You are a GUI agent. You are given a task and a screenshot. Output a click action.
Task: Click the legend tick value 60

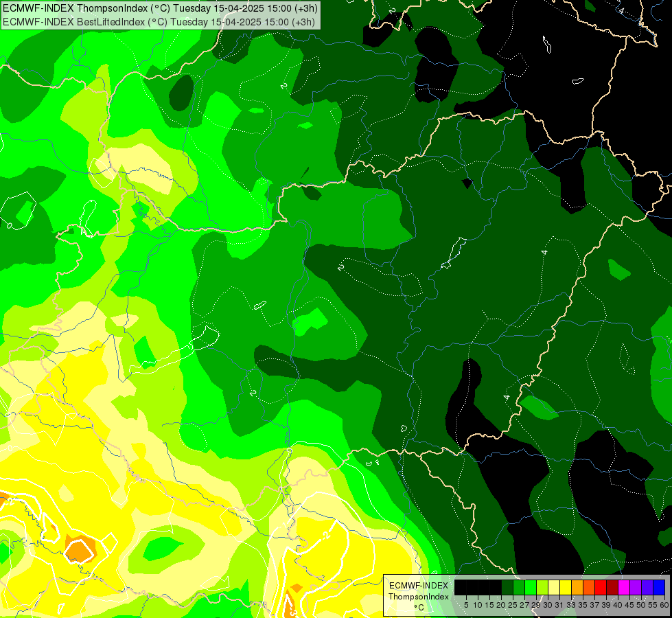coord(664,605)
